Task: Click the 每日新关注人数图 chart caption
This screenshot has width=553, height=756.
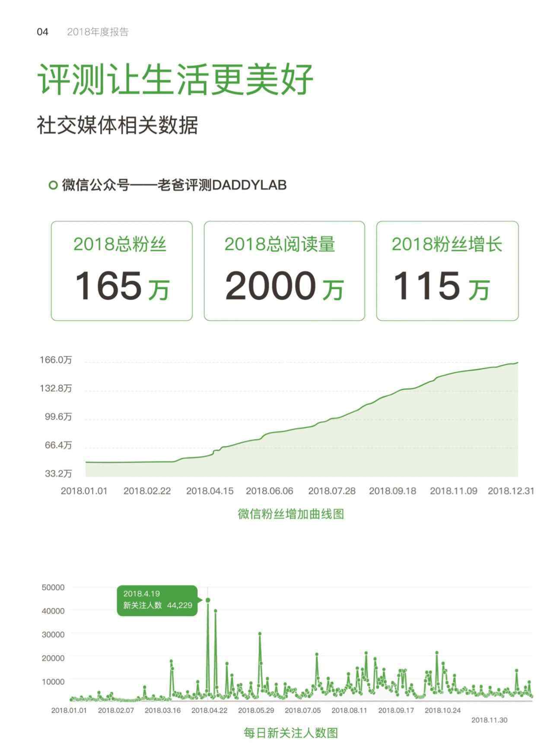Action: (291, 733)
